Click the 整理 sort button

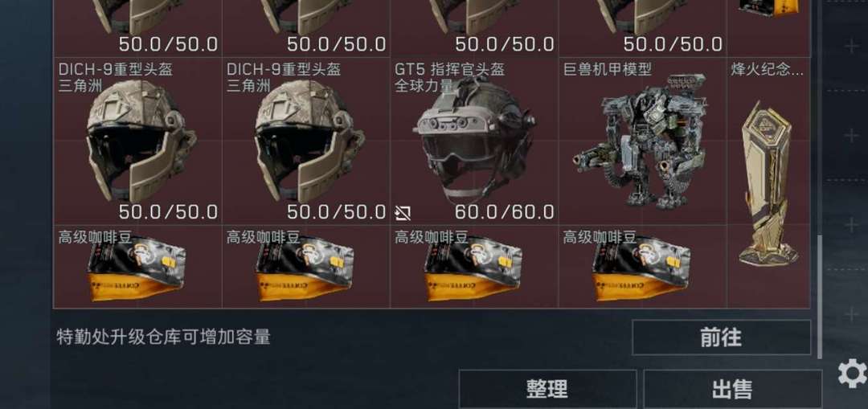pyautogui.click(x=547, y=389)
